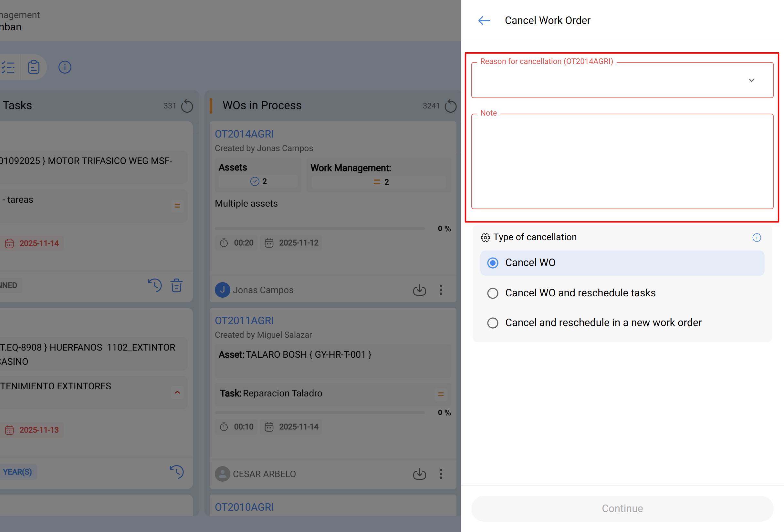Open the three-dot menu on OT2014AGRI card
784x532 pixels.
pos(441,290)
